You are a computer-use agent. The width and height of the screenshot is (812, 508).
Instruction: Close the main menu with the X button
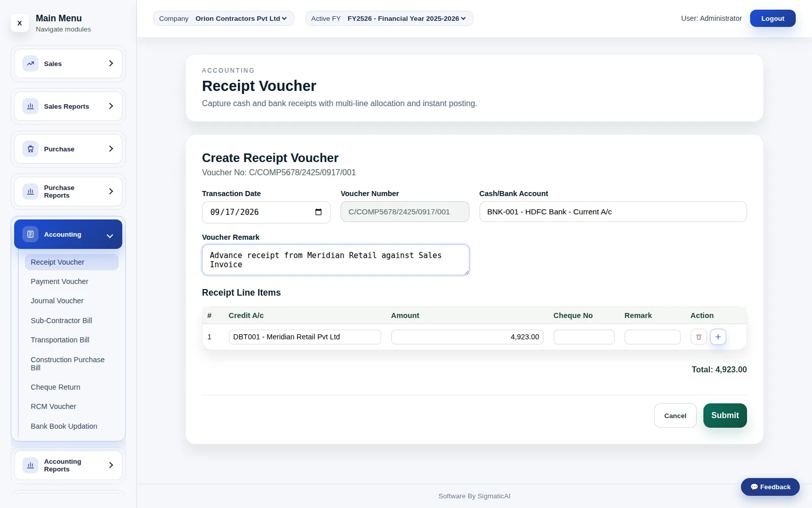point(20,23)
